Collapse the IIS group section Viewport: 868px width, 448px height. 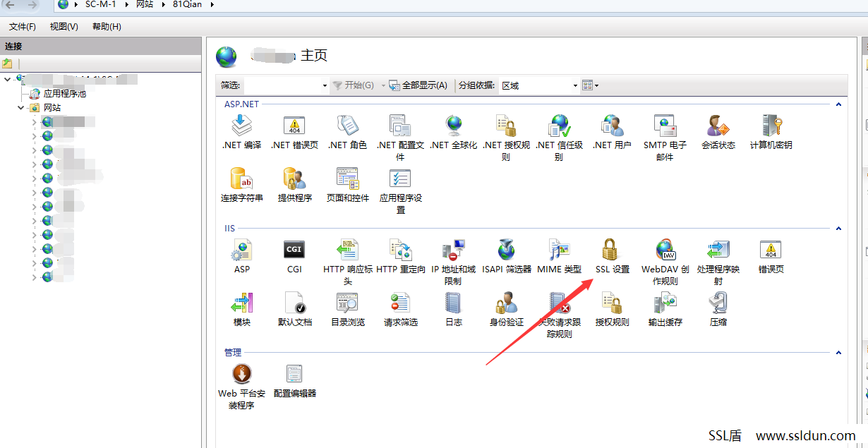point(838,229)
